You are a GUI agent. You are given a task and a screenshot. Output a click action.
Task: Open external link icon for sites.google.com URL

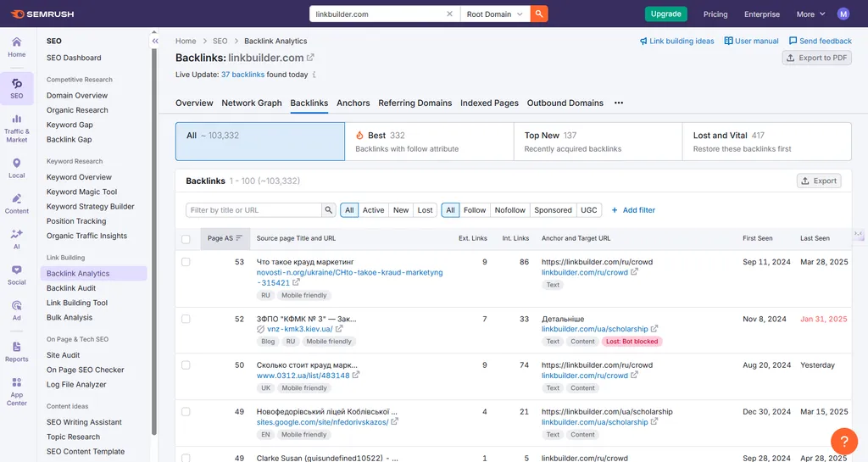pyautogui.click(x=395, y=421)
